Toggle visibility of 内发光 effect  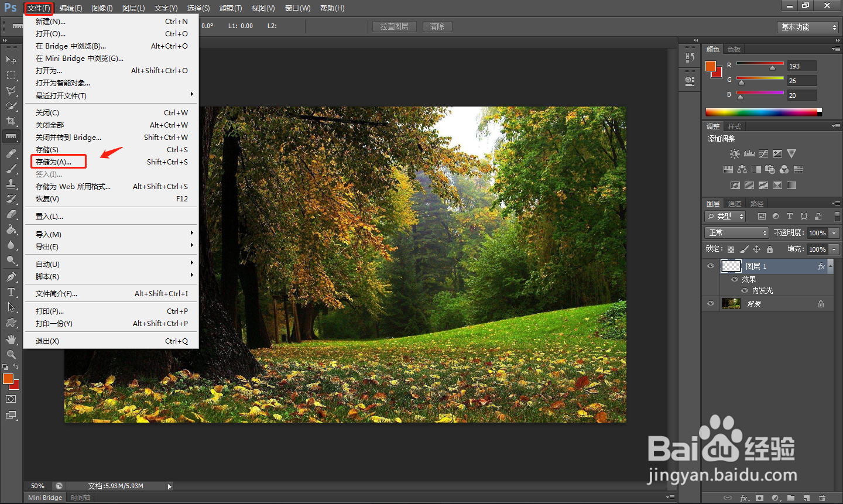click(745, 290)
